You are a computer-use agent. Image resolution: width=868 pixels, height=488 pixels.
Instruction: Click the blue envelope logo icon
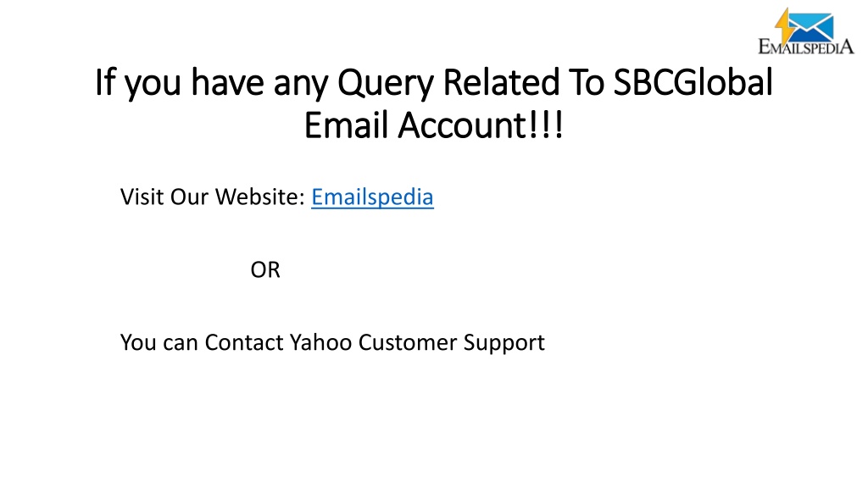coord(811,26)
